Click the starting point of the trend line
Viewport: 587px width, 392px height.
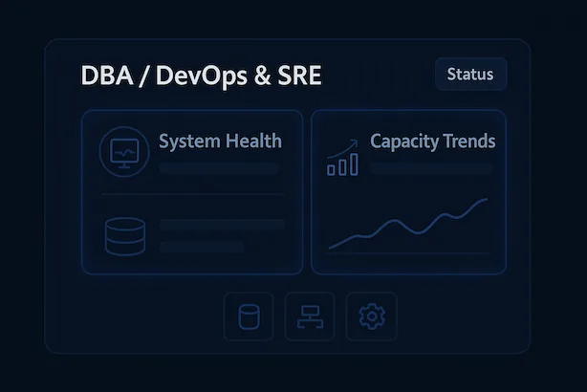point(331,248)
